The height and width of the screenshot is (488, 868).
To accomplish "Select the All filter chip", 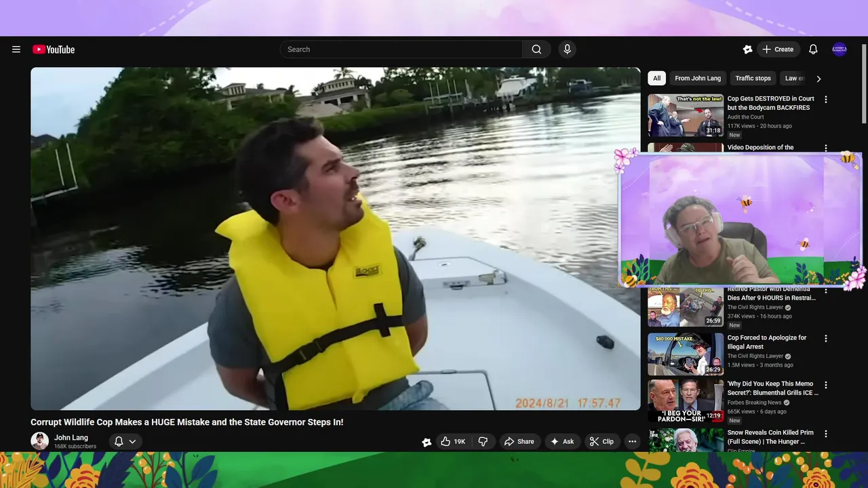I will (656, 79).
